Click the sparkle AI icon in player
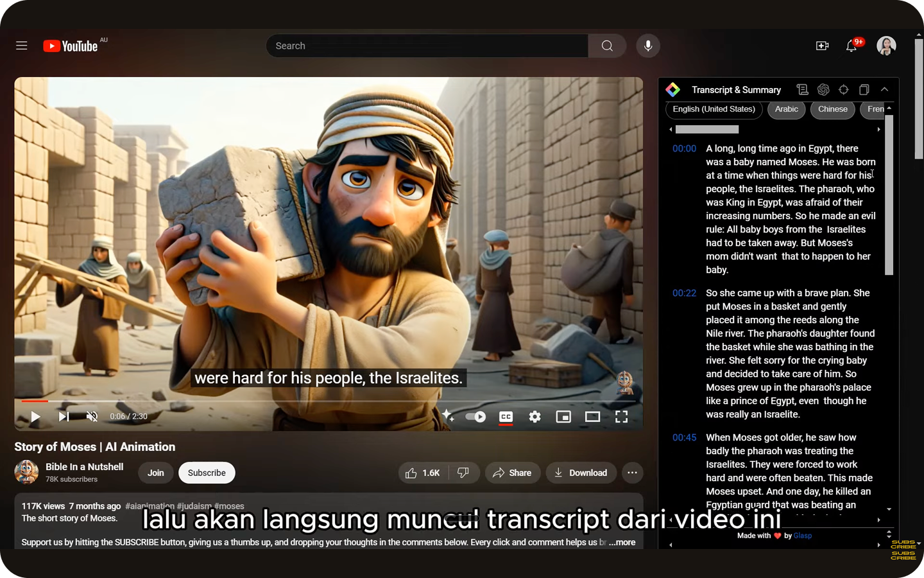This screenshot has height=578, width=924. tap(447, 416)
